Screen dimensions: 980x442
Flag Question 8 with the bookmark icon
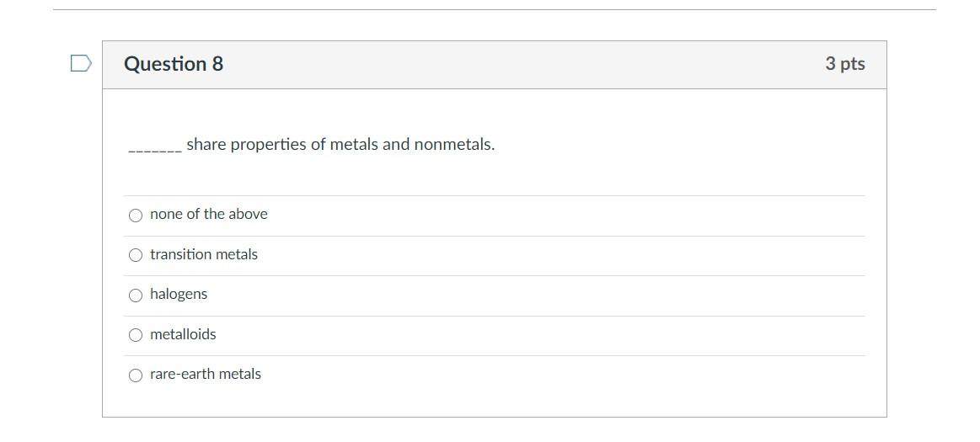pos(81,64)
